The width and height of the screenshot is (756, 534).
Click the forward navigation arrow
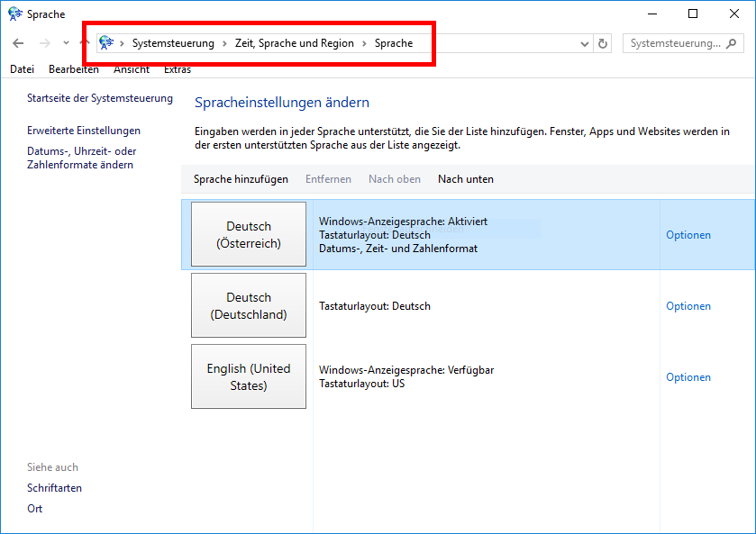(x=42, y=42)
